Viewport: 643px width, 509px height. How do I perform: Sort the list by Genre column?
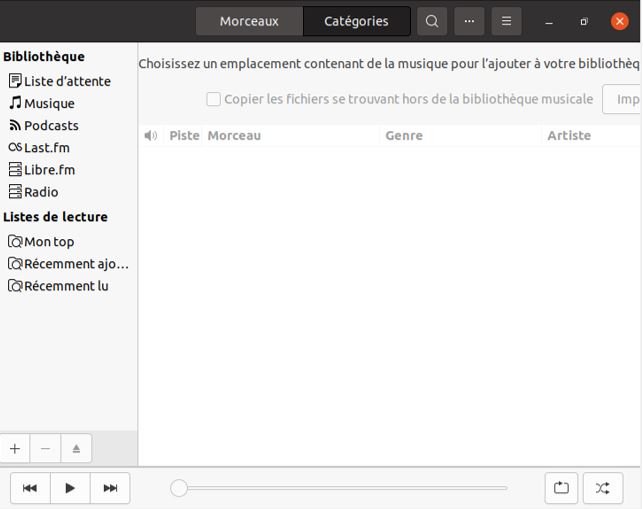click(x=404, y=135)
